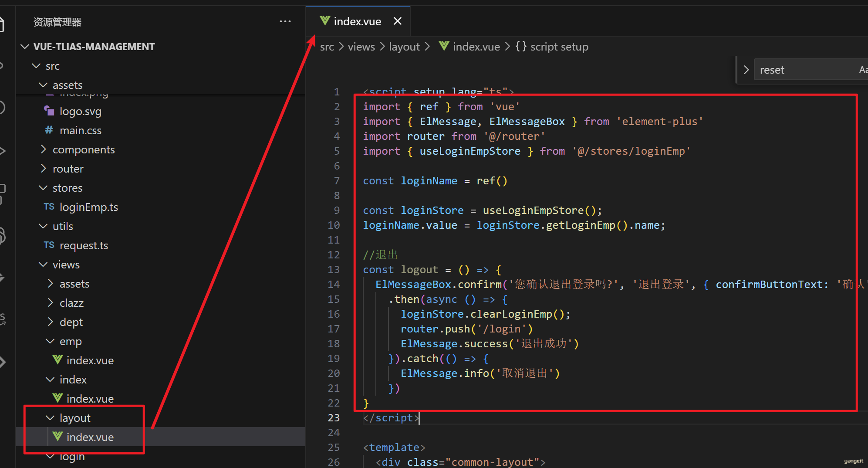Select the index.vue editor tab
The width and height of the screenshot is (868, 468).
(358, 21)
